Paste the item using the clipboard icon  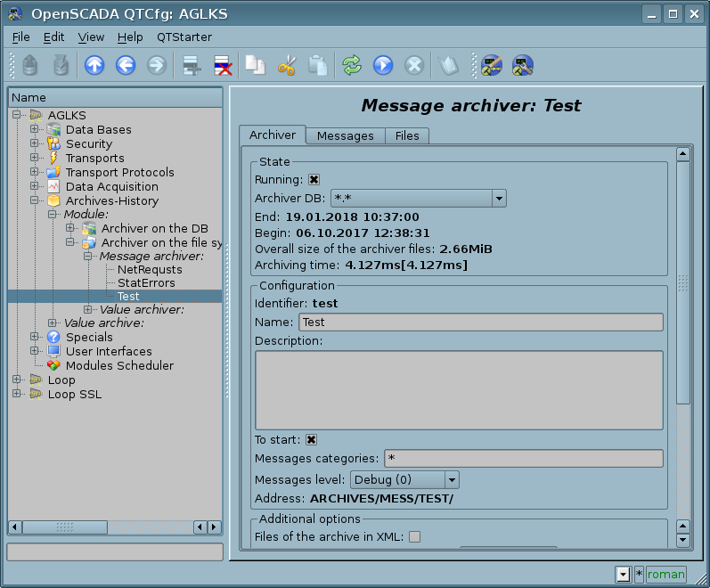(317, 65)
